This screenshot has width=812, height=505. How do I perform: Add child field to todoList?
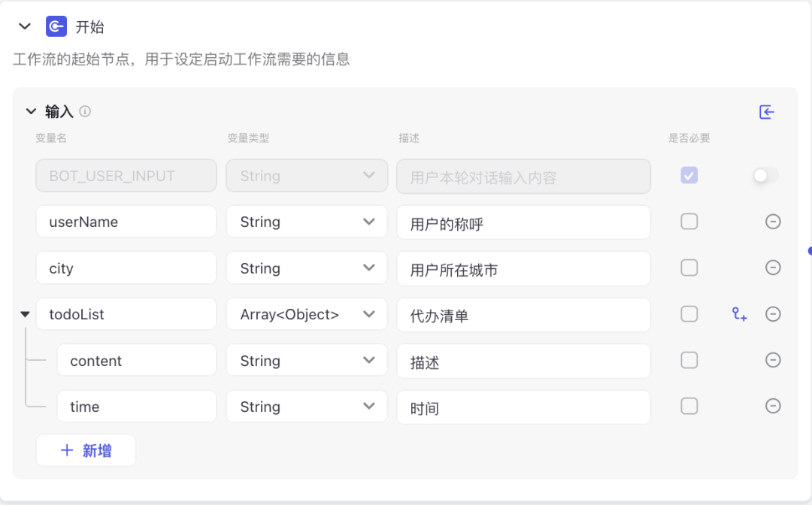coord(739,314)
